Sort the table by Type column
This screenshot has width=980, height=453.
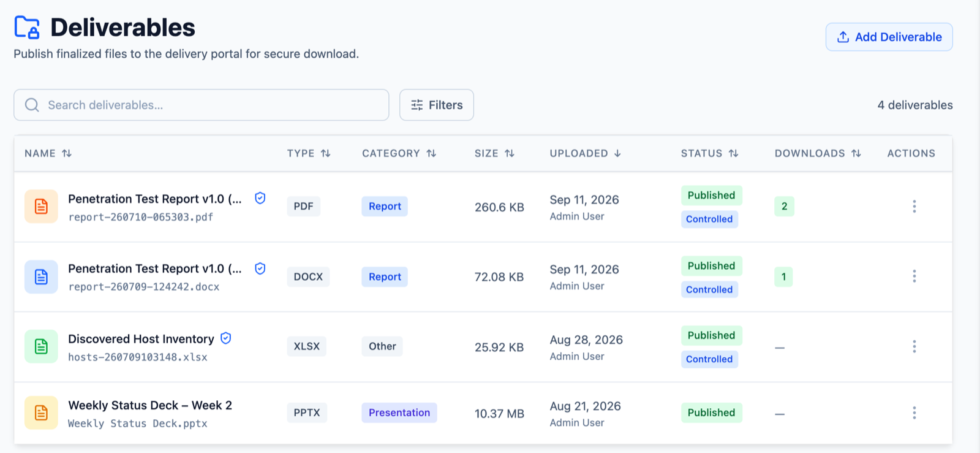tap(309, 153)
